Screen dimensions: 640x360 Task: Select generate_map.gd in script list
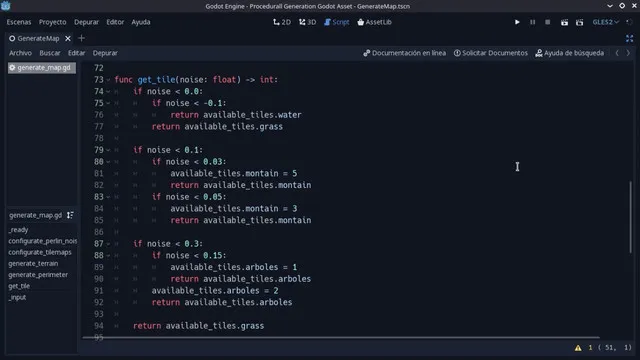[42, 68]
